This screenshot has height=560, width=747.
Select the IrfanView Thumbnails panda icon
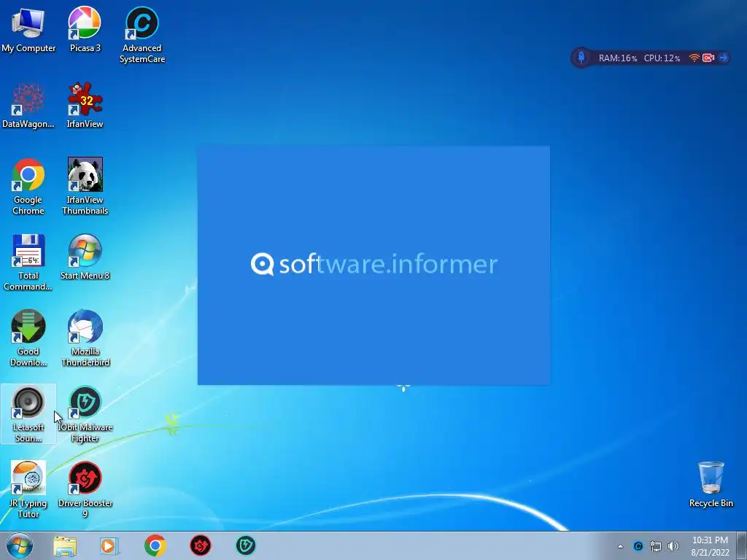tap(85, 187)
